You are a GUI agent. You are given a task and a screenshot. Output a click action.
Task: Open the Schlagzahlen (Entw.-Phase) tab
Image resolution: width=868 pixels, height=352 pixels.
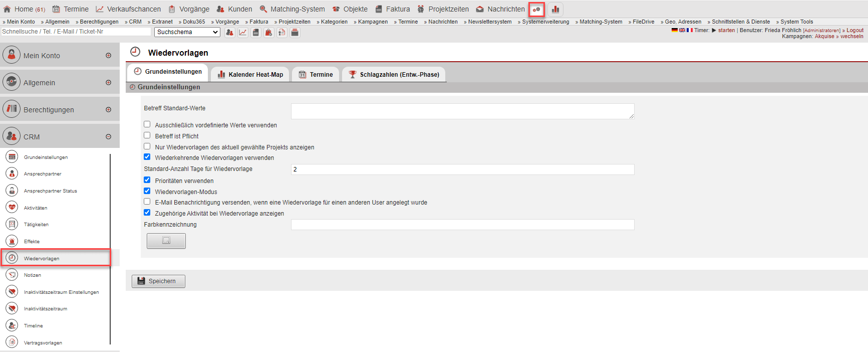pyautogui.click(x=394, y=75)
